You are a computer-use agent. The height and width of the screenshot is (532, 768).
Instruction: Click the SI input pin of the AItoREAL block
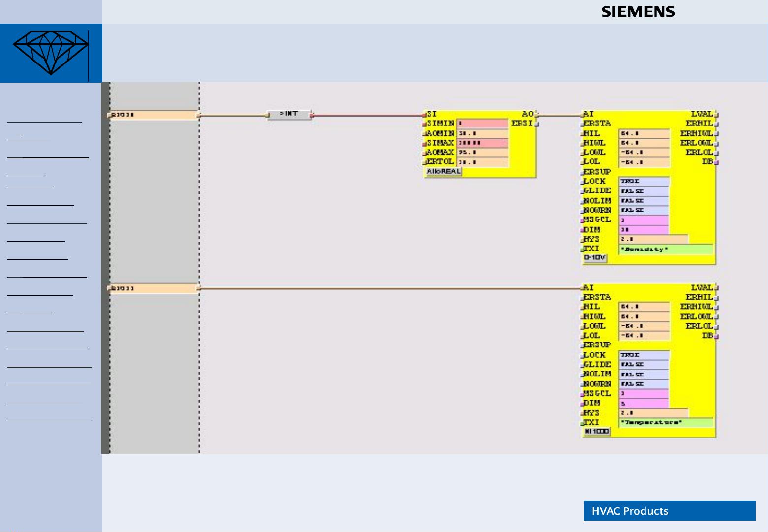pyautogui.click(x=426, y=115)
